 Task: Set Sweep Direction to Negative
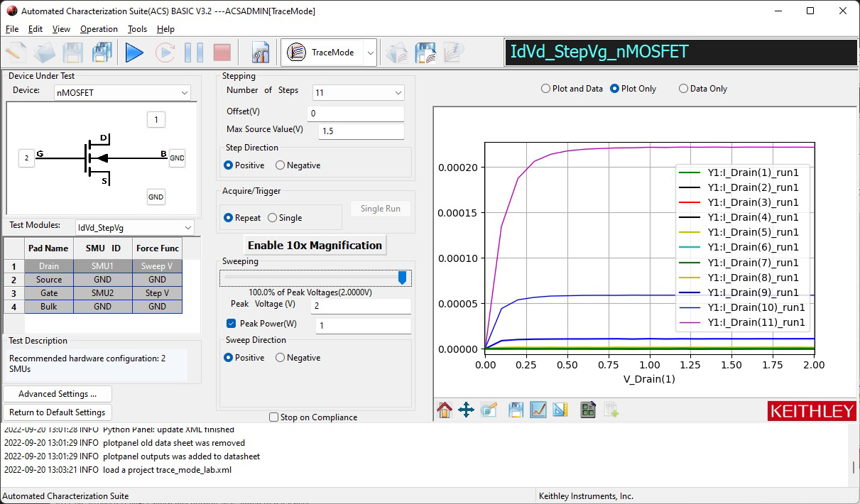tap(298, 358)
